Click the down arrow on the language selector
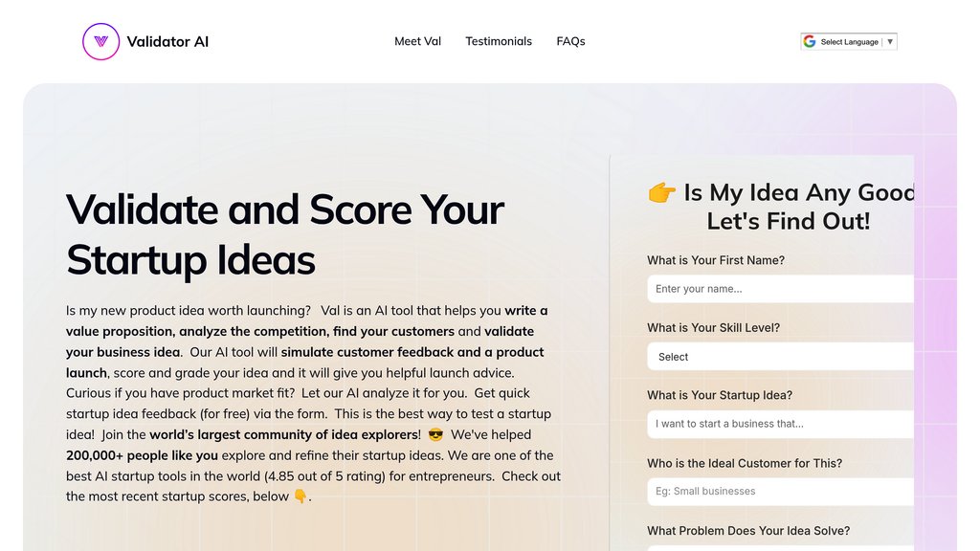Screen dimensions: 980x551 point(889,41)
